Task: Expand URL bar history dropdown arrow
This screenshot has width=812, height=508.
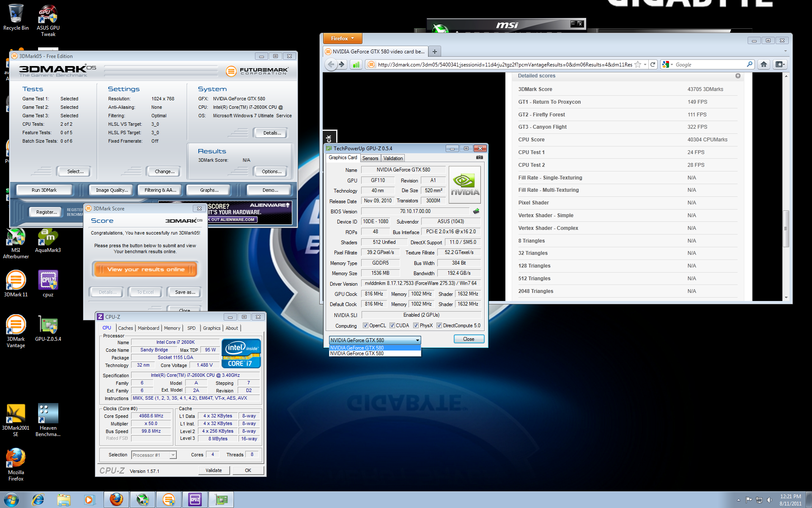Action: click(645, 65)
